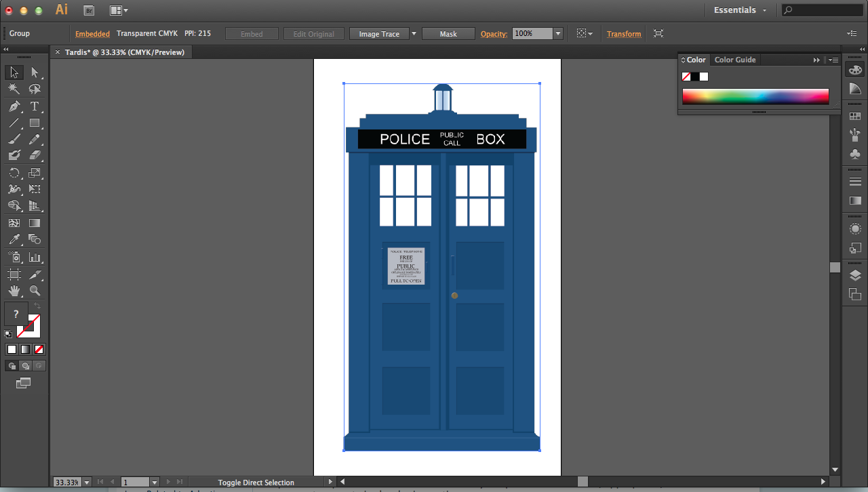Select the Color panel tab
Screen dimensions: 868x492
694,60
